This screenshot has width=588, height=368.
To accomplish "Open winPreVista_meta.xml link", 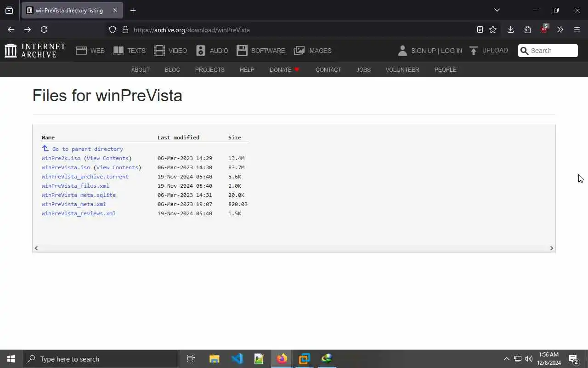I will pos(74,204).
